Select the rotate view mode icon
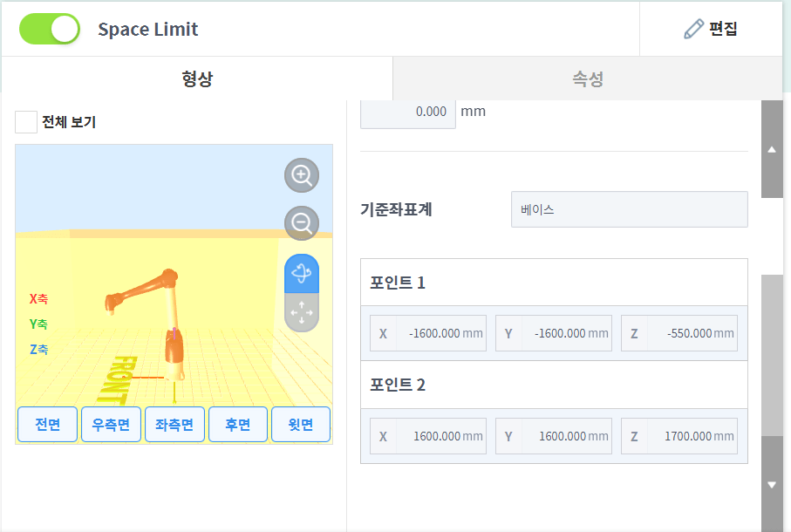This screenshot has width=791, height=532. click(302, 273)
